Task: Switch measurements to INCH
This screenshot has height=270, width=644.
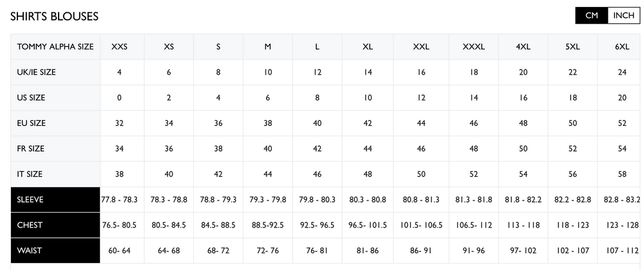Action: coord(623,15)
